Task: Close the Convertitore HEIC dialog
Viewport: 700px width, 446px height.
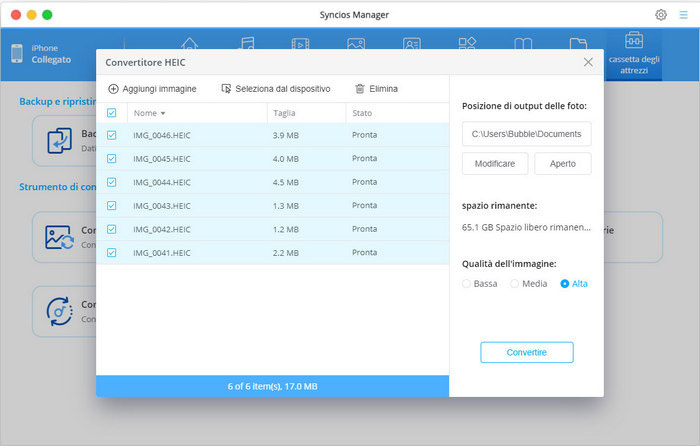Action: click(x=588, y=63)
